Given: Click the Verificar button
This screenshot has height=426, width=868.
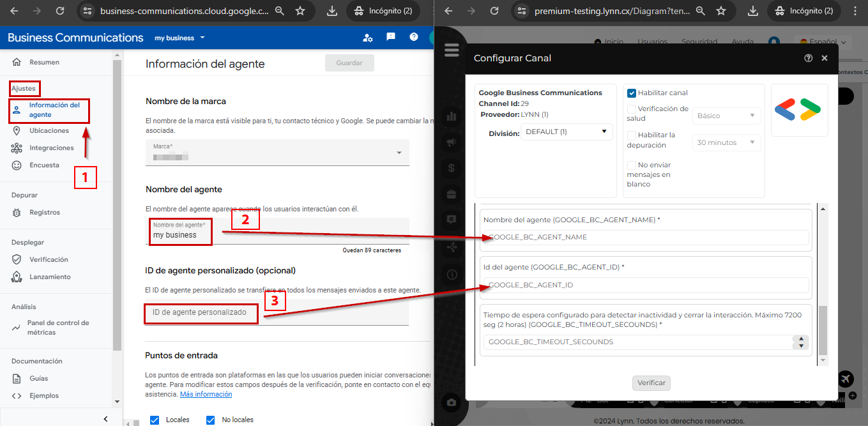Looking at the screenshot, I should (x=651, y=383).
